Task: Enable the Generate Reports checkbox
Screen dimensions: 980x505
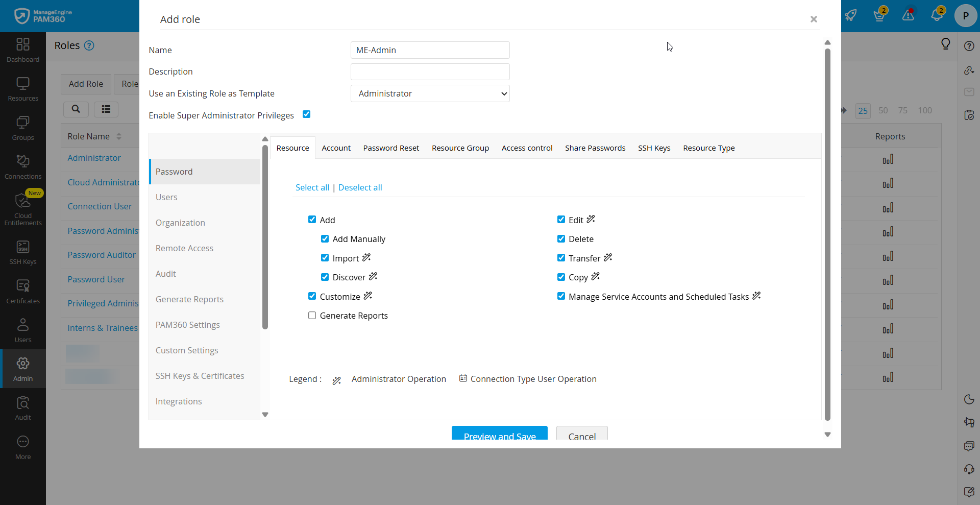Action: click(312, 316)
